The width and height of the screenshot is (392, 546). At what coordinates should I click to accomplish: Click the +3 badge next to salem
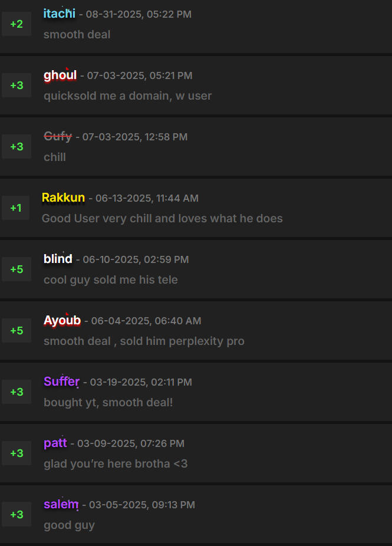[x=17, y=515]
